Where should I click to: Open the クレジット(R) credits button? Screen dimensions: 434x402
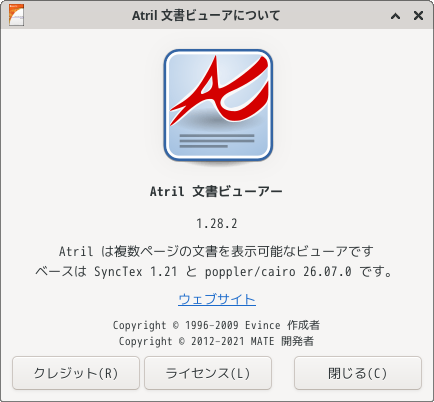(76, 373)
